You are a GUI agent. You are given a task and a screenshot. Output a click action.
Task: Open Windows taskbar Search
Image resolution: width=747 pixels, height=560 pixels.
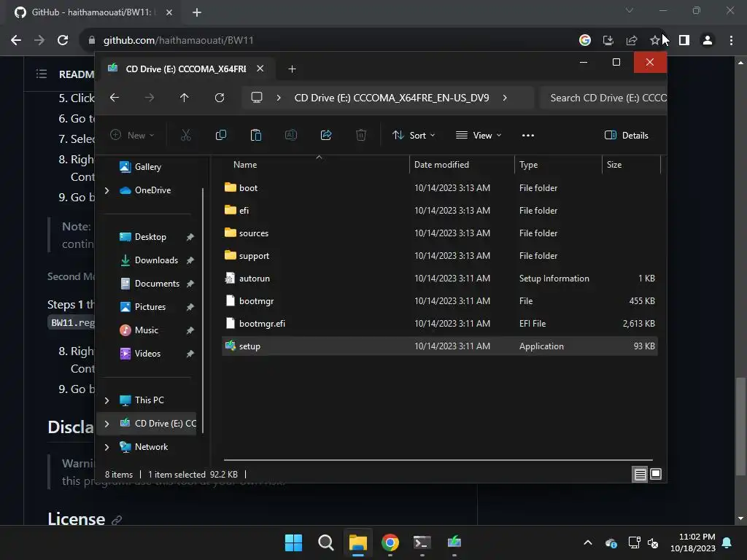tap(326, 542)
